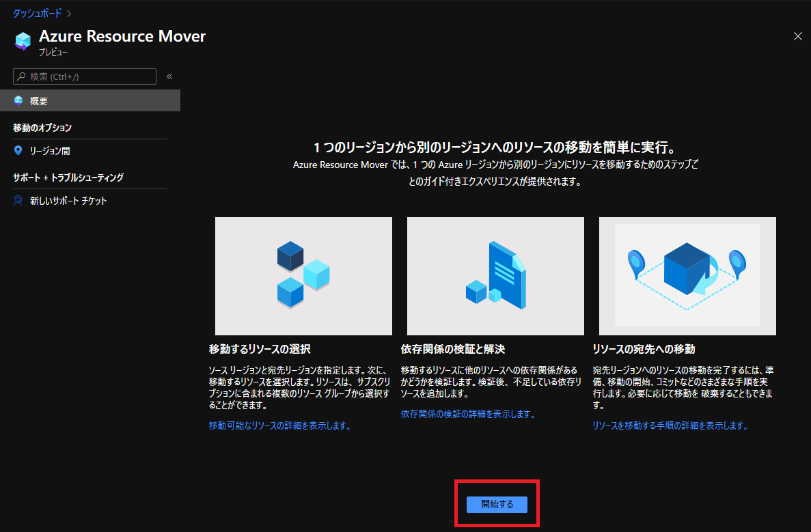This screenshot has height=532, width=811.
Task: Open 依存関係の検証の詳細を表示します link
Action: [x=467, y=414]
